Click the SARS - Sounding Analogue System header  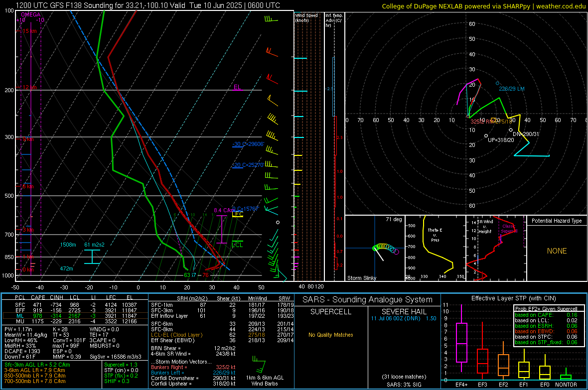367,300
